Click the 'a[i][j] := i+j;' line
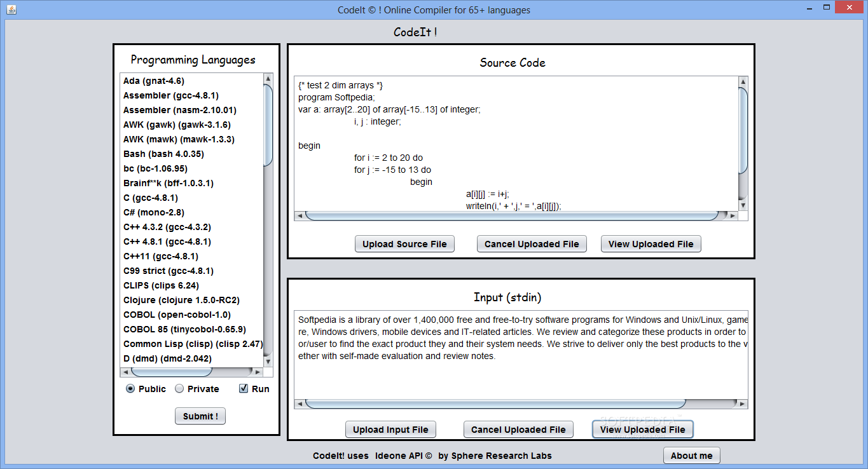 (x=488, y=194)
